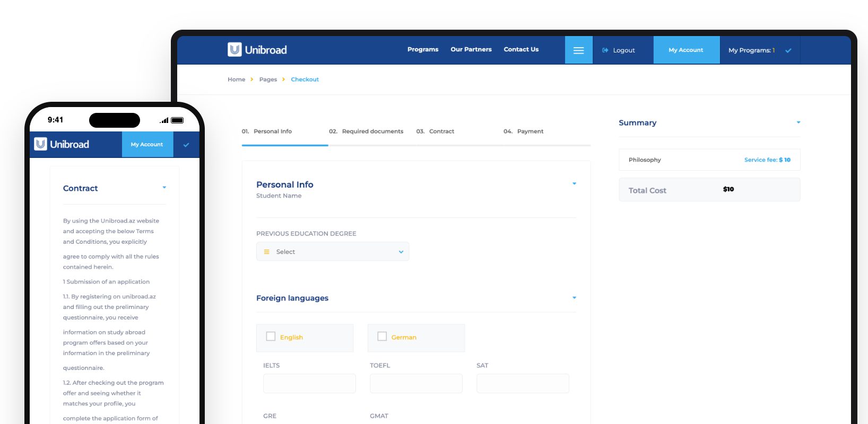868x424 pixels.
Task: Collapse the Personal Info section
Action: tap(574, 184)
